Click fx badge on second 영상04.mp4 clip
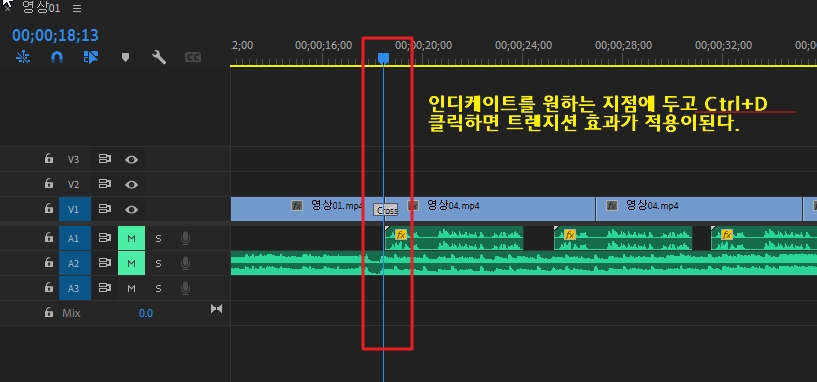Viewport: 817px width, 382px height. 612,206
